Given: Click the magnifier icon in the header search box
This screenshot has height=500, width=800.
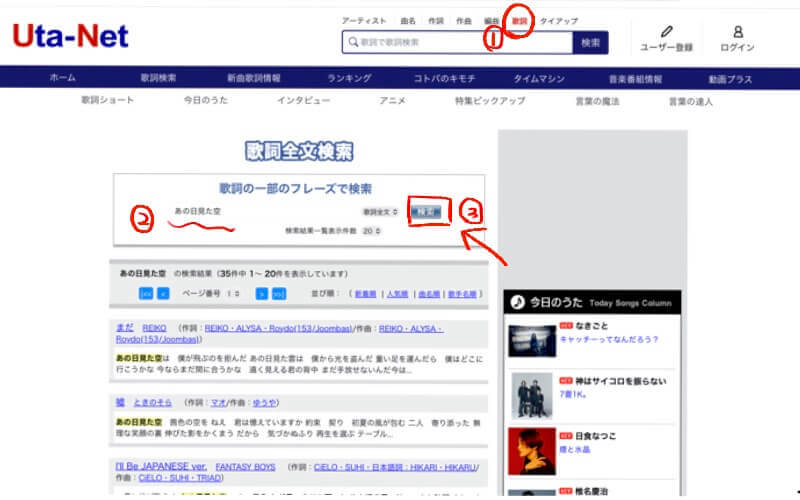Looking at the screenshot, I should [x=353, y=42].
